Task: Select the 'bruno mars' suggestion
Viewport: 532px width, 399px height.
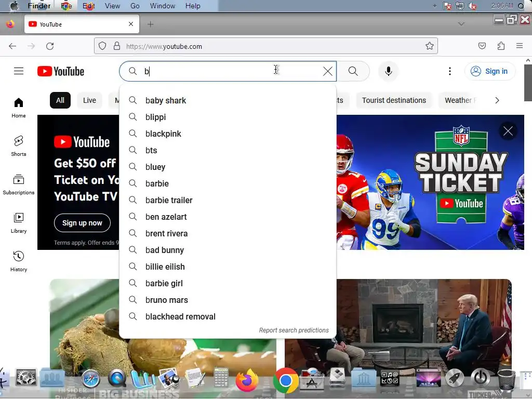Action: point(228,300)
